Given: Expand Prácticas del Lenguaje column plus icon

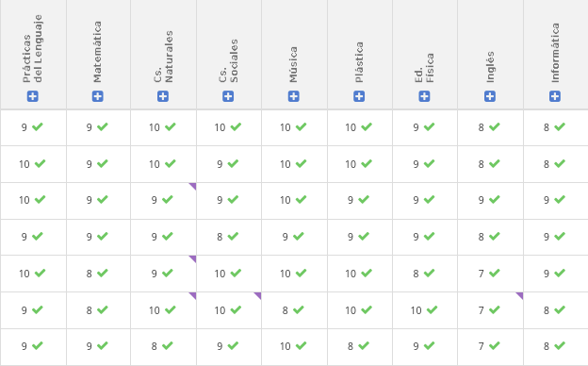Looking at the screenshot, I should (33, 96).
